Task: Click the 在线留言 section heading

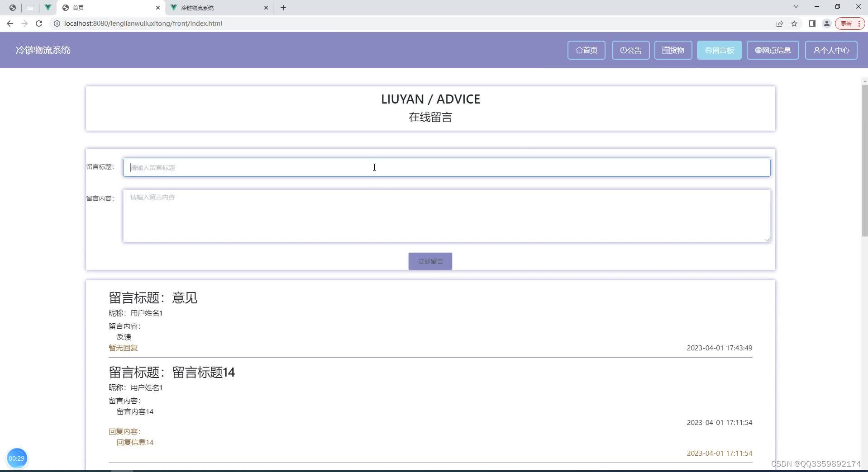Action: [430, 118]
